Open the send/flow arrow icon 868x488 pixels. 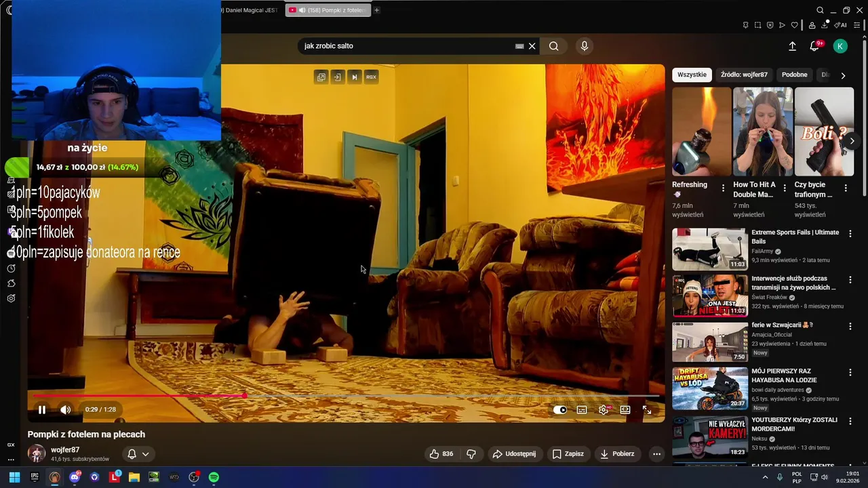(782, 25)
